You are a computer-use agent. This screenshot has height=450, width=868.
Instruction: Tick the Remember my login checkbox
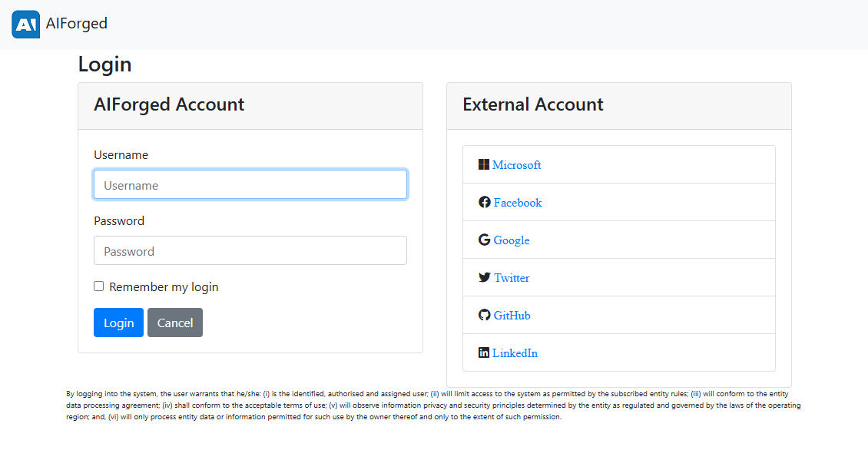click(98, 286)
